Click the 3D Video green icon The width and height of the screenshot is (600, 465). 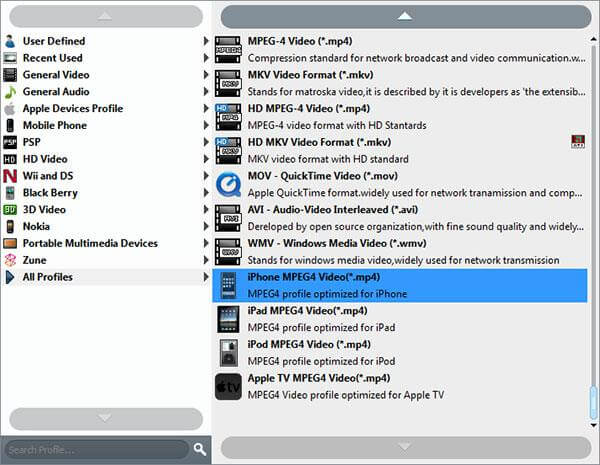10,210
